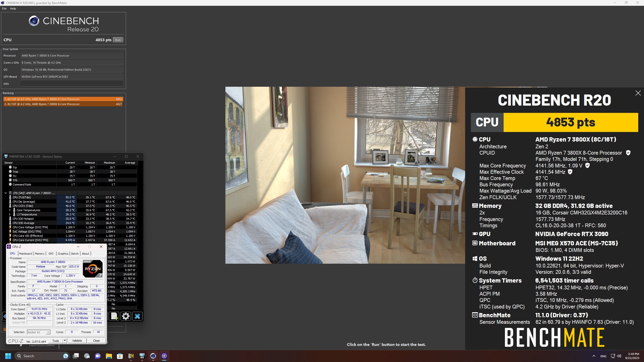Viewport: 644px width, 362px height.
Task: Click the taskbar Search box
Action: point(42,356)
